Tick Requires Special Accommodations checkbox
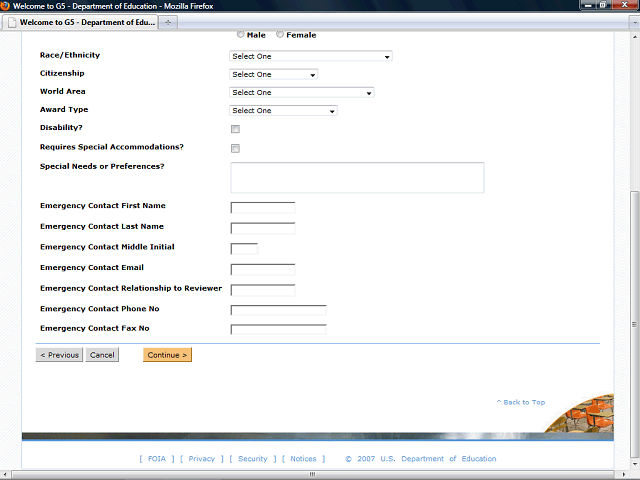This screenshot has height=480, width=640. click(236, 149)
